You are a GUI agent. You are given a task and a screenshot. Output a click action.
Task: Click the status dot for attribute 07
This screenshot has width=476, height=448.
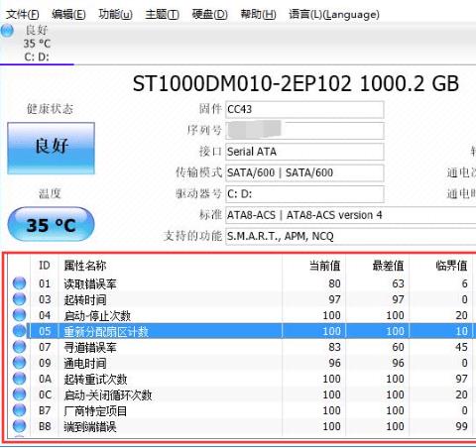pyautogui.click(x=19, y=347)
